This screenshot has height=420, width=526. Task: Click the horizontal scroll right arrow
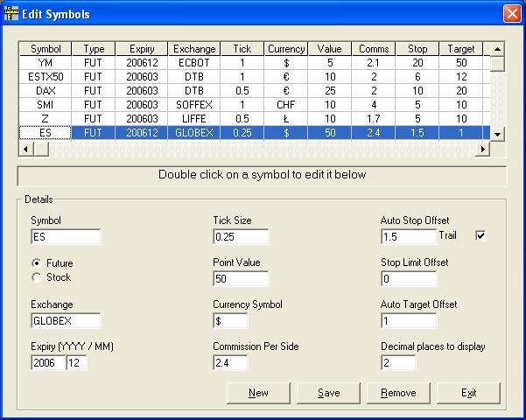tap(482, 149)
